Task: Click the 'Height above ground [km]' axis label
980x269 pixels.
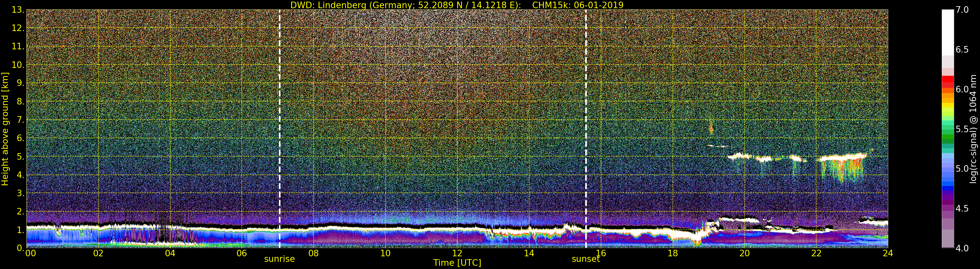Action: pos(5,129)
